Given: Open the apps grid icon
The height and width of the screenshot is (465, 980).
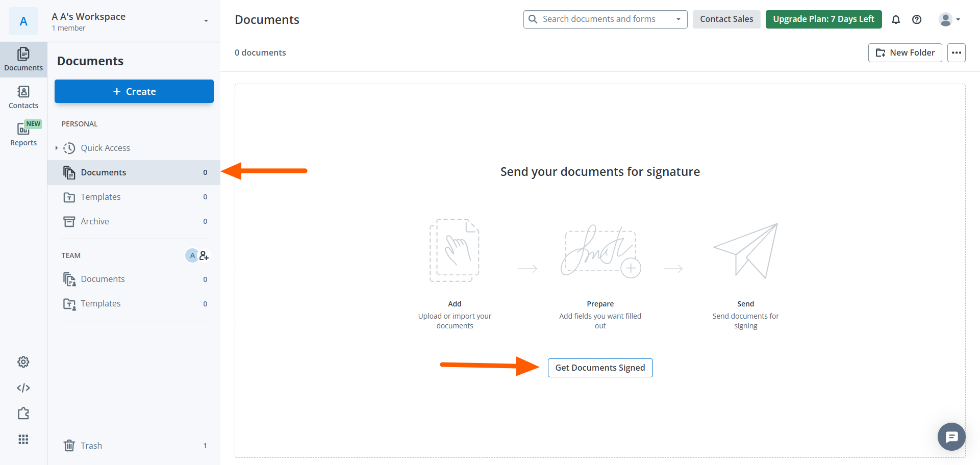Looking at the screenshot, I should tap(23, 439).
